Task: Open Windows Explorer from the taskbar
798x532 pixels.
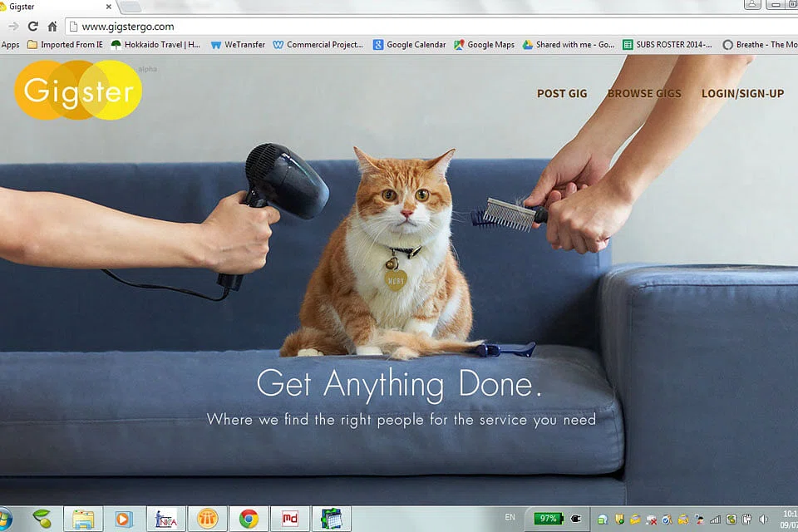Action: (83, 519)
